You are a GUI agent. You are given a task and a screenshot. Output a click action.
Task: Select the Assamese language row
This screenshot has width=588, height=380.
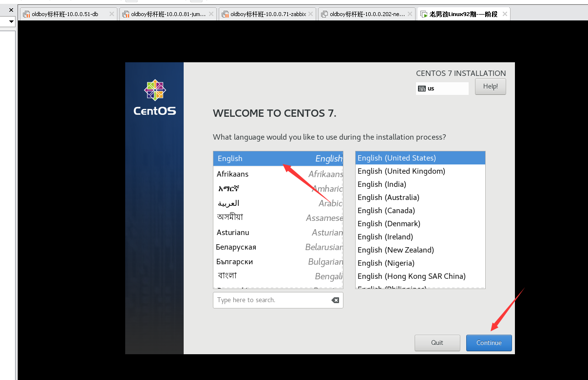point(278,217)
